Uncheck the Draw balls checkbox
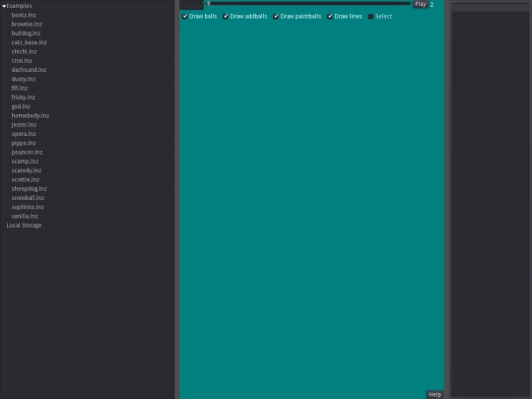The image size is (532, 399). pos(185,17)
